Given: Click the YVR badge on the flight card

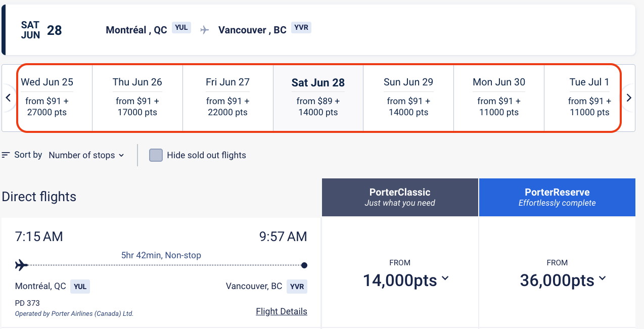Looking at the screenshot, I should [x=297, y=287].
